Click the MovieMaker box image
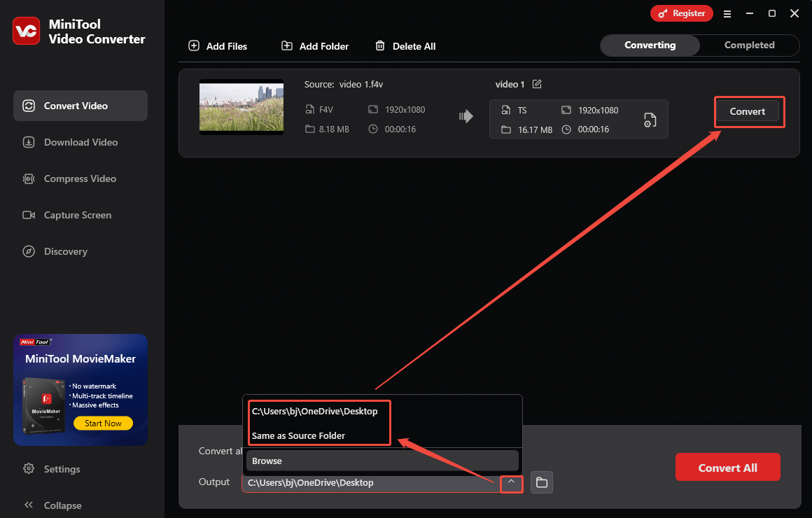Viewport: 812px width, 518px height. pyautogui.click(x=43, y=405)
